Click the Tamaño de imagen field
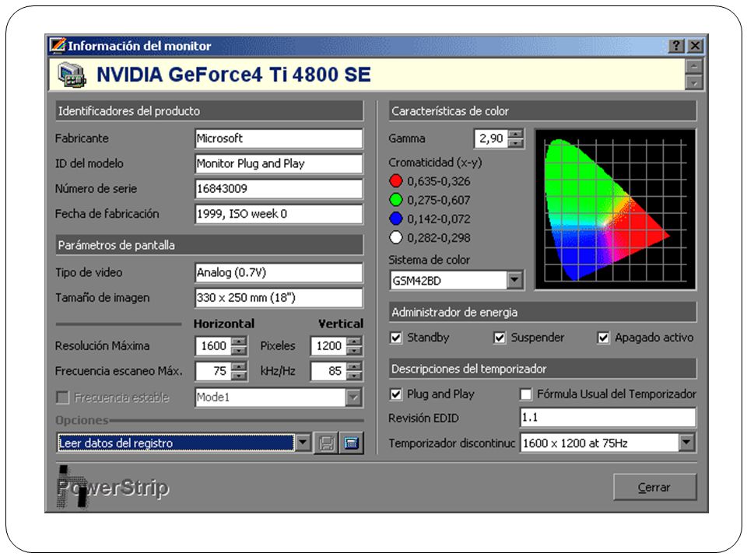 tap(279, 298)
